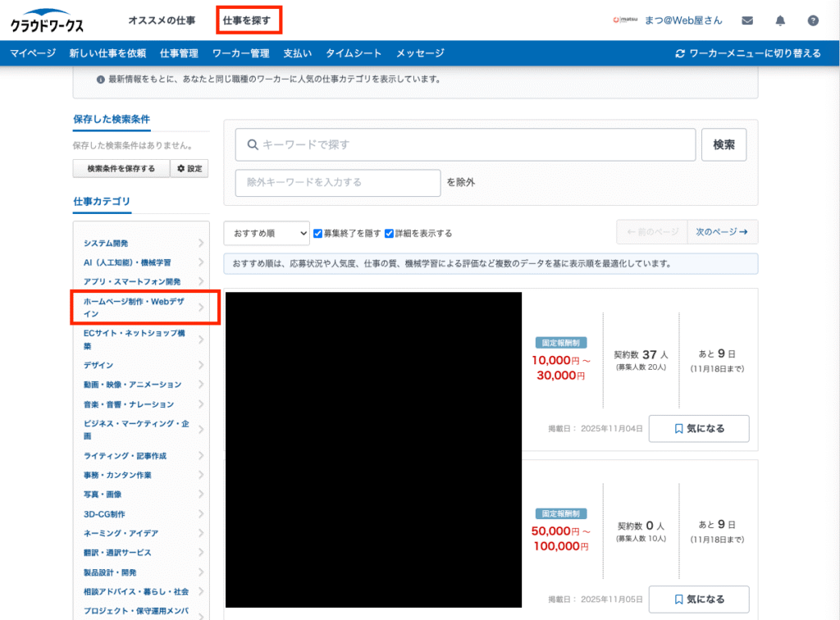Viewport: 840px width, 620px height.
Task: Toggle the 詳細を表示する checkbox
Action: pyautogui.click(x=389, y=233)
